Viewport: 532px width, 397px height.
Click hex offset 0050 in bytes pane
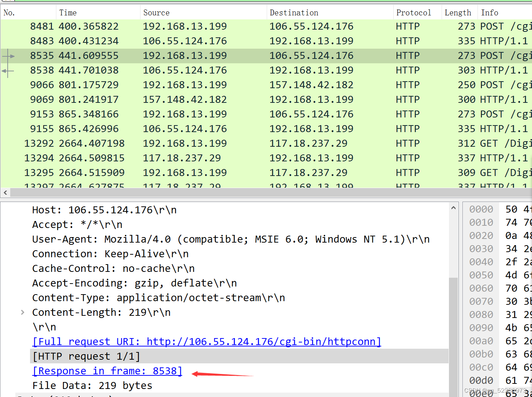point(481,275)
